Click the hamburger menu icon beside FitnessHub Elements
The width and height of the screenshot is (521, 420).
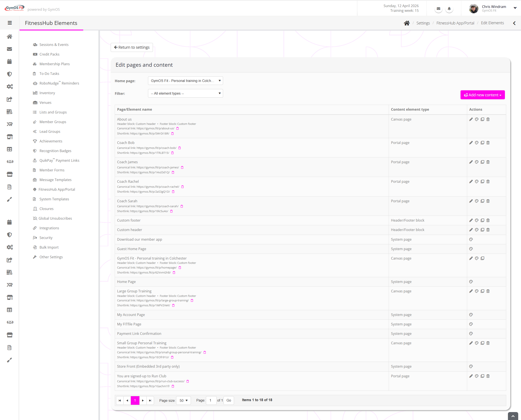coord(10,23)
